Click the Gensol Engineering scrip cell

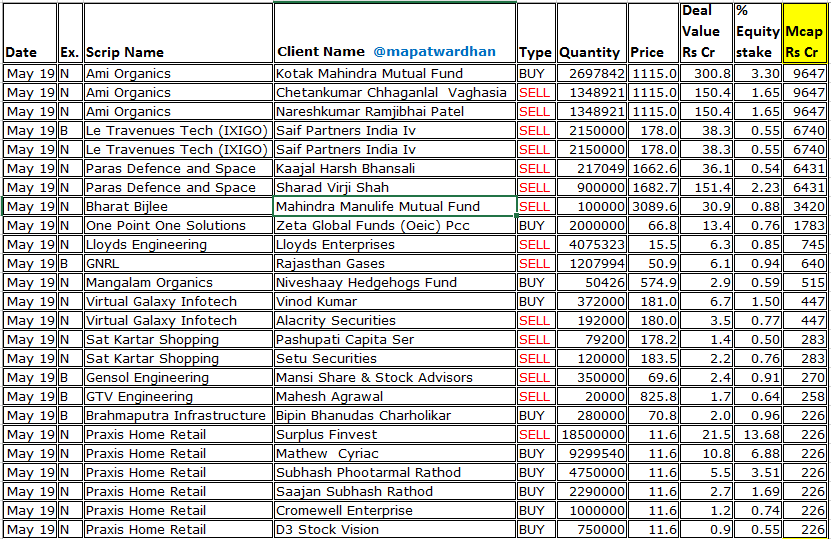tap(178, 377)
